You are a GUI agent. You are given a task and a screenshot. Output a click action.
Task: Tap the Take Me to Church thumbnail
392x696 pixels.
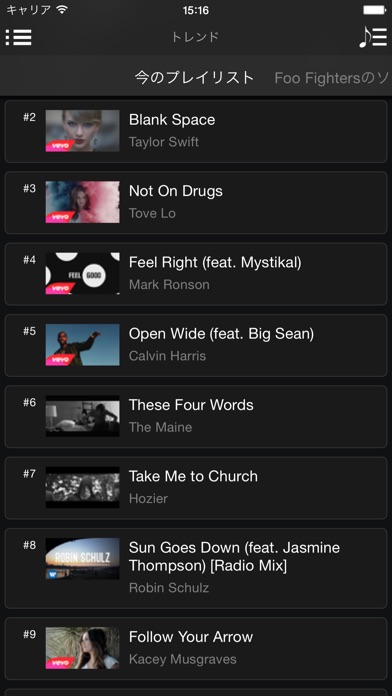83,487
